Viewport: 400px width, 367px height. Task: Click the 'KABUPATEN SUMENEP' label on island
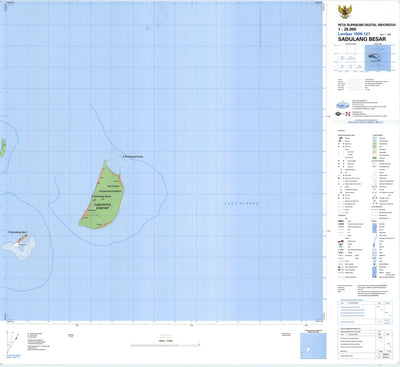click(102, 206)
